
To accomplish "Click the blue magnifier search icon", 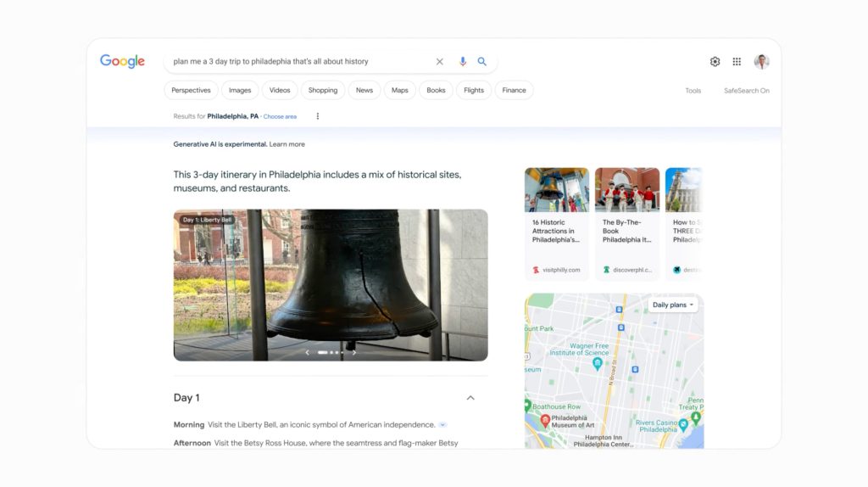I will pyautogui.click(x=482, y=62).
